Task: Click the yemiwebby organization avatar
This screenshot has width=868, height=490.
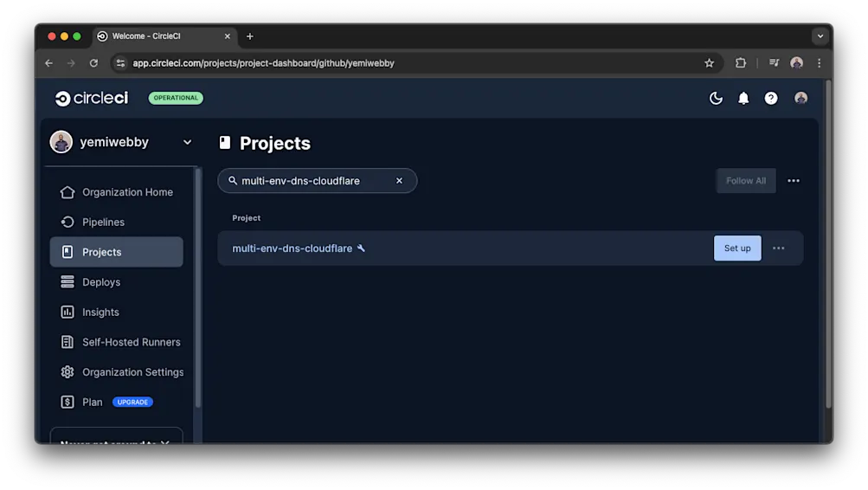Action: 61,142
